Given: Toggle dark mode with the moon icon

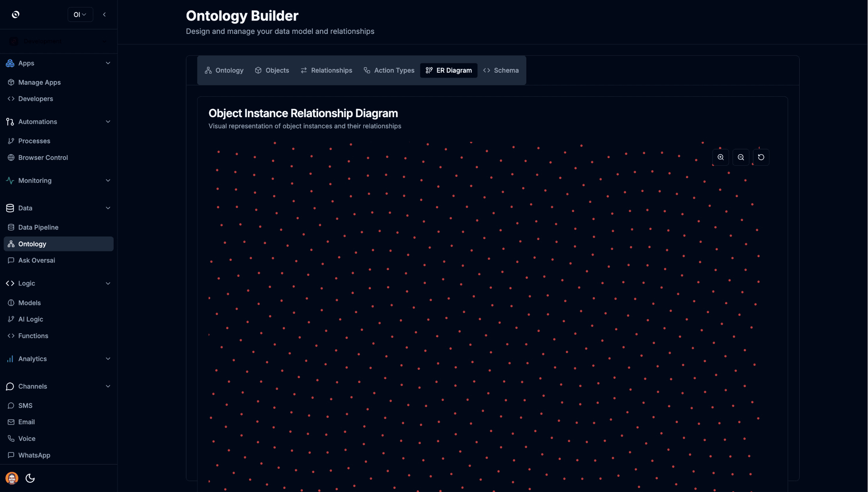Looking at the screenshot, I should click(30, 478).
